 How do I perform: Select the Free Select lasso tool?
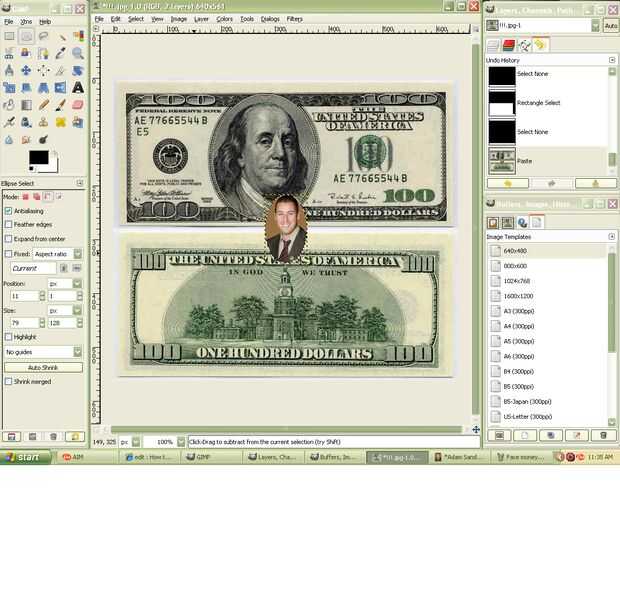(x=43, y=36)
